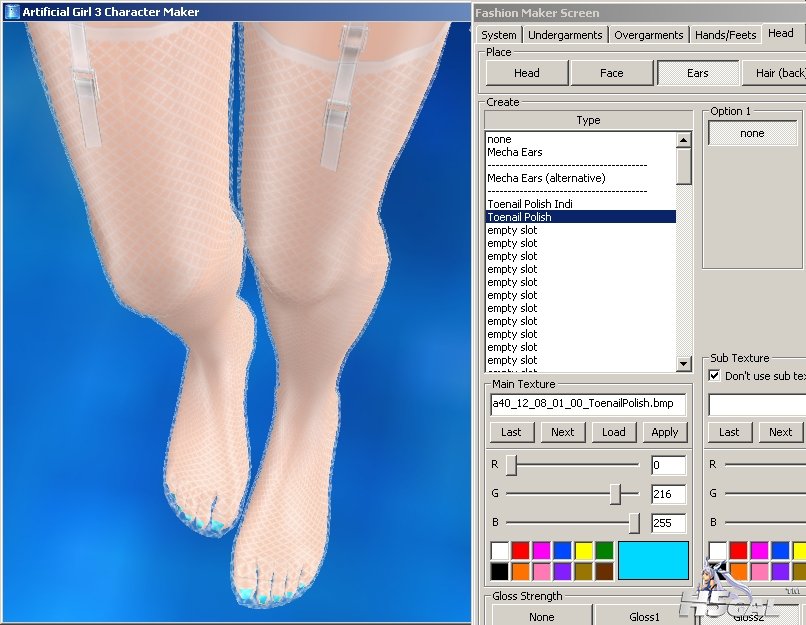
Task: Pick the magenta Sub Texture color swatch
Action: point(760,551)
